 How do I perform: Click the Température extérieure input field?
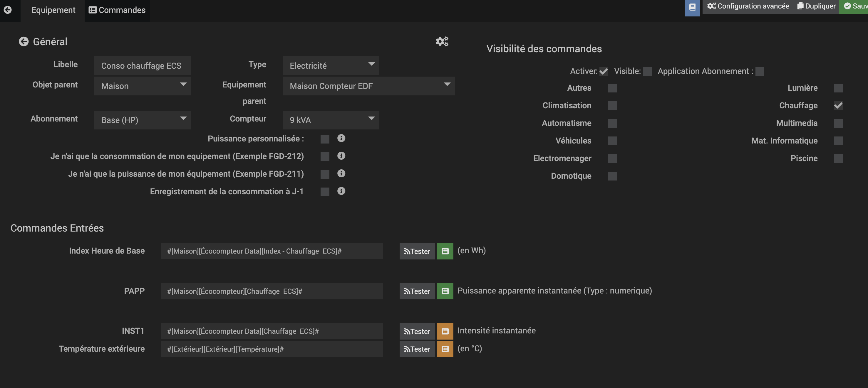(x=272, y=349)
